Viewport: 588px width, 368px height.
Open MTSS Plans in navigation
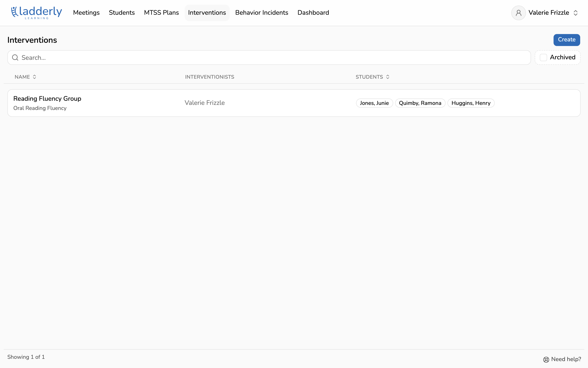(x=161, y=13)
